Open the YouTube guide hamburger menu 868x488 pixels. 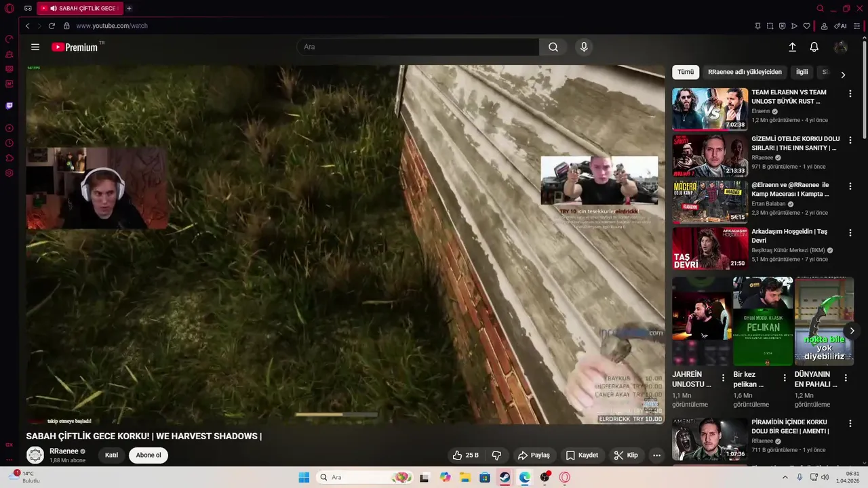point(35,47)
